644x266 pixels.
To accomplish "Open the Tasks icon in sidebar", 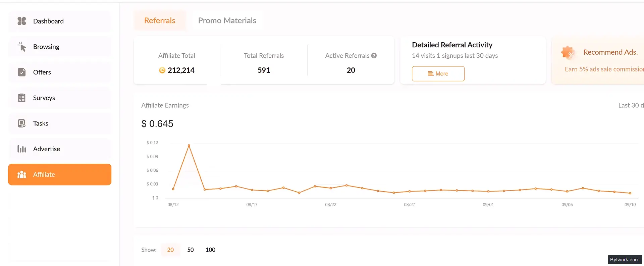I will point(22,123).
